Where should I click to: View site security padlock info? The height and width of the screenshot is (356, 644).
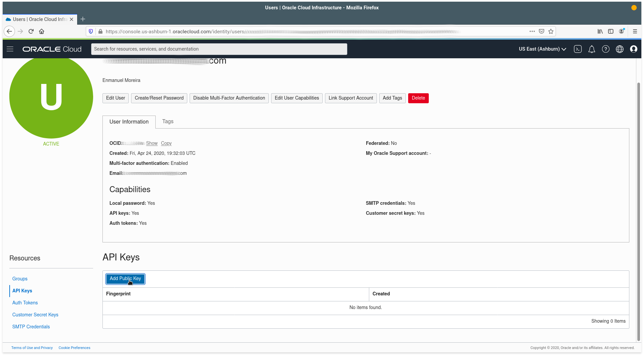100,31
